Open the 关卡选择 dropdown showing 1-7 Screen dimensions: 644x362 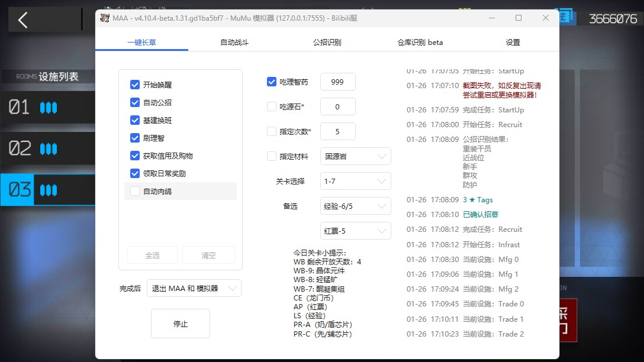click(355, 181)
